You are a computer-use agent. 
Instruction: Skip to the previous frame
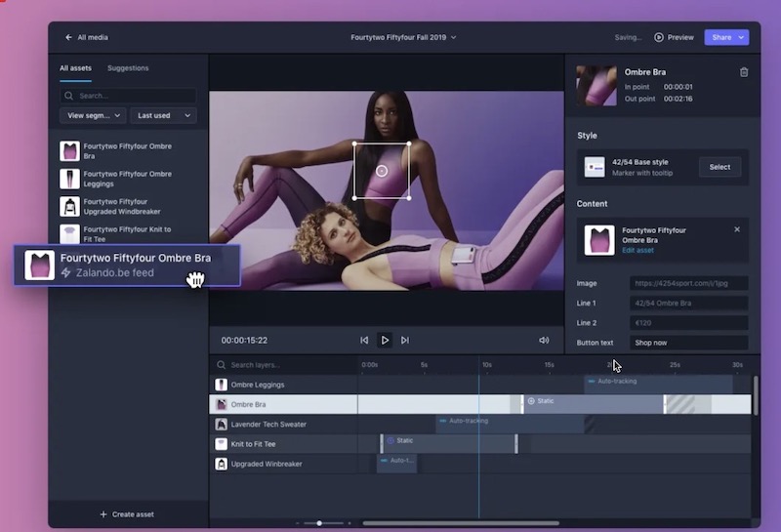point(364,341)
